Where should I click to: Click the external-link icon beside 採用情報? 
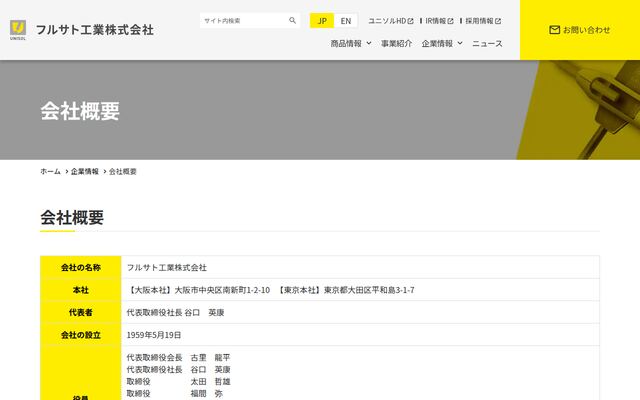[x=498, y=21]
